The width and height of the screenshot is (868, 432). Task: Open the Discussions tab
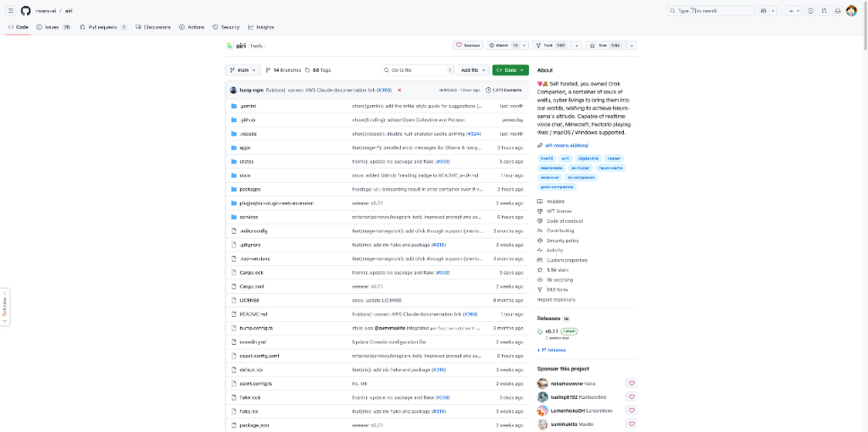tap(153, 27)
